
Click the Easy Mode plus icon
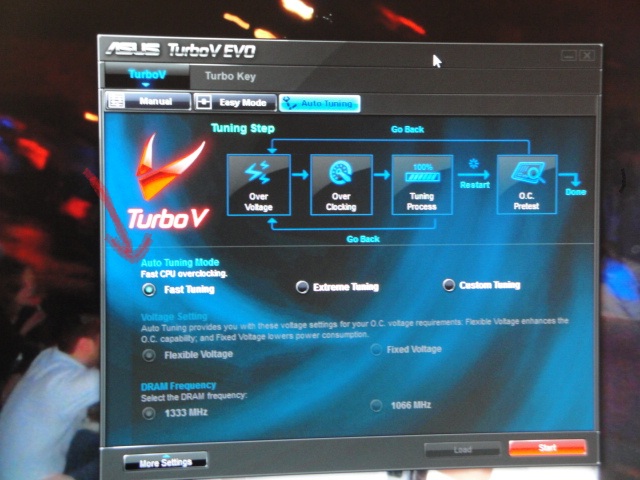204,102
